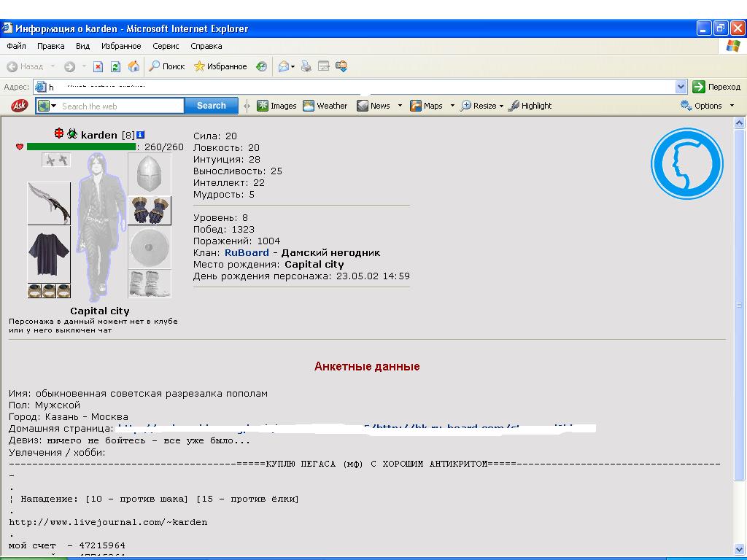Expand the Resize dropdown arrow
The image size is (747, 560).
click(x=501, y=106)
